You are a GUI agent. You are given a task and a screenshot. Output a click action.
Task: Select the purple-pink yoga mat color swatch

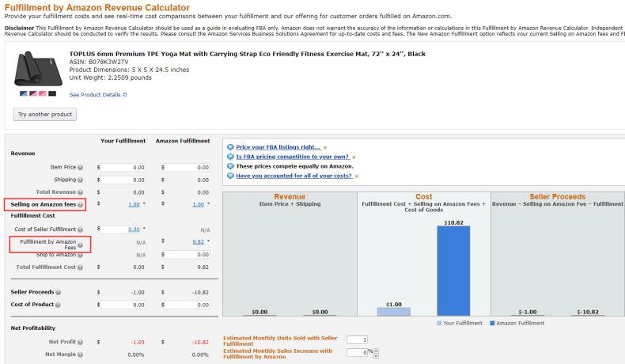(33, 93)
